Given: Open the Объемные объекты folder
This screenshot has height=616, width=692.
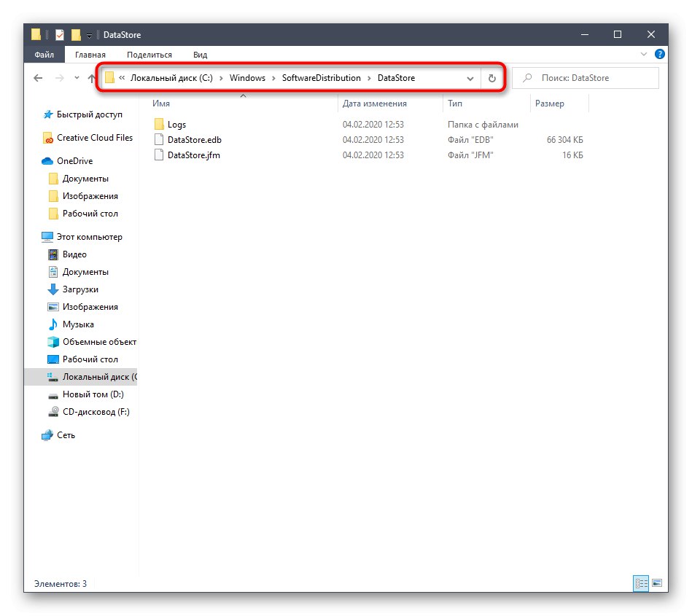Looking at the screenshot, I should pyautogui.click(x=99, y=342).
